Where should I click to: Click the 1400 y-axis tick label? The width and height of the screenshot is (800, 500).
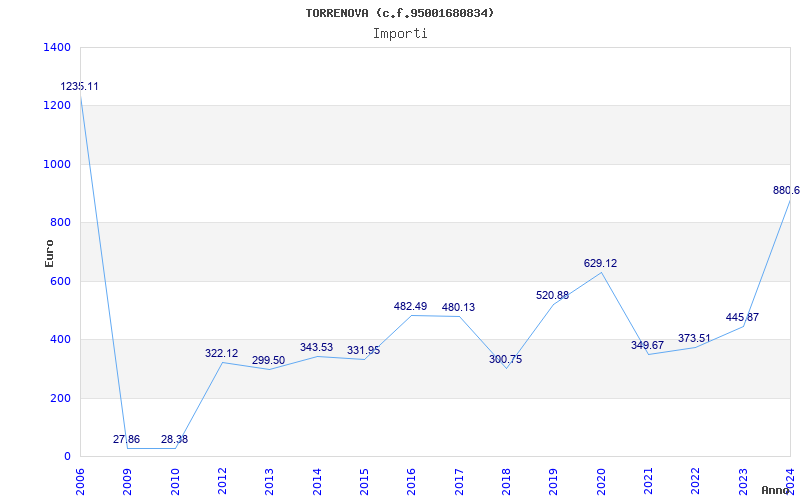pyautogui.click(x=57, y=47)
